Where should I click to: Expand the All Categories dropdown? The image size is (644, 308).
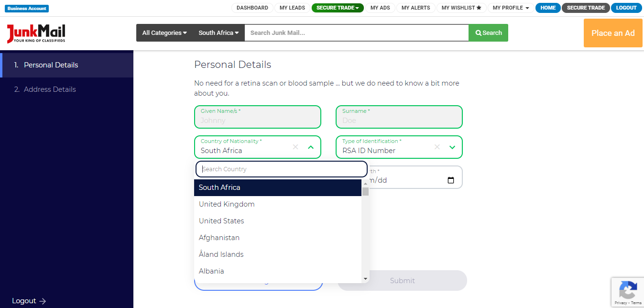tap(164, 33)
